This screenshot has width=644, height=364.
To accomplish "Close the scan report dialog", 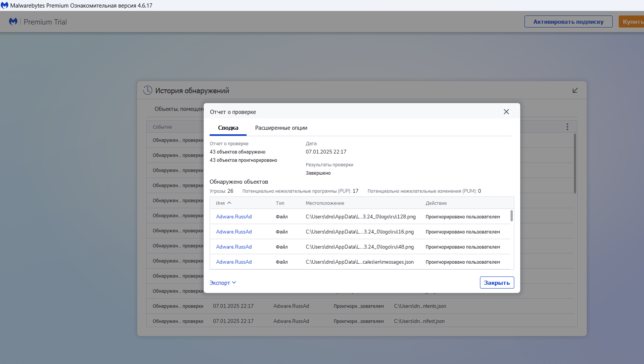I will tap(506, 112).
